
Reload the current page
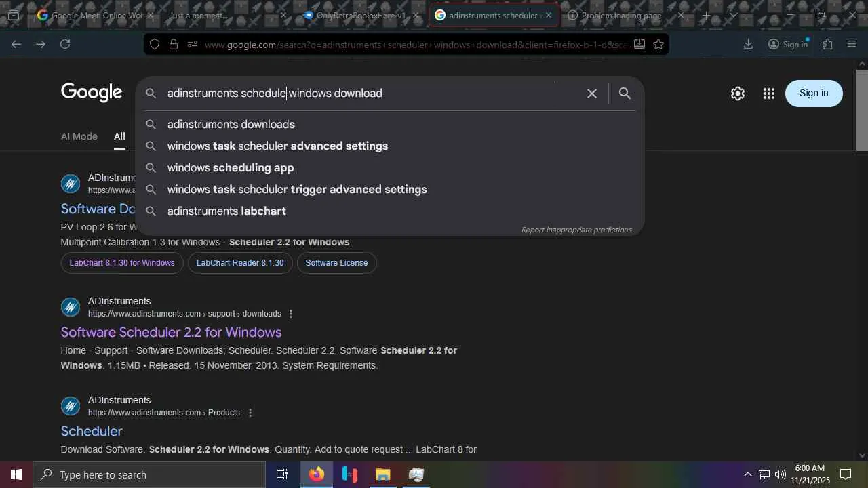pos(65,44)
